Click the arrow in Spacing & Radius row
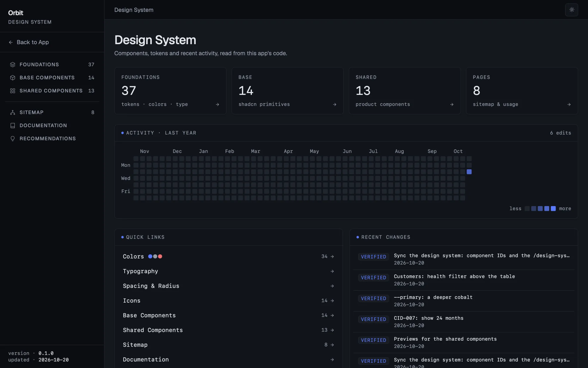 point(332,286)
